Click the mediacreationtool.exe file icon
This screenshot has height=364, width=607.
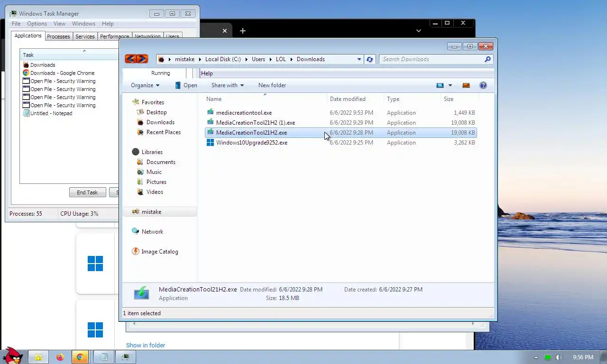tap(211, 112)
